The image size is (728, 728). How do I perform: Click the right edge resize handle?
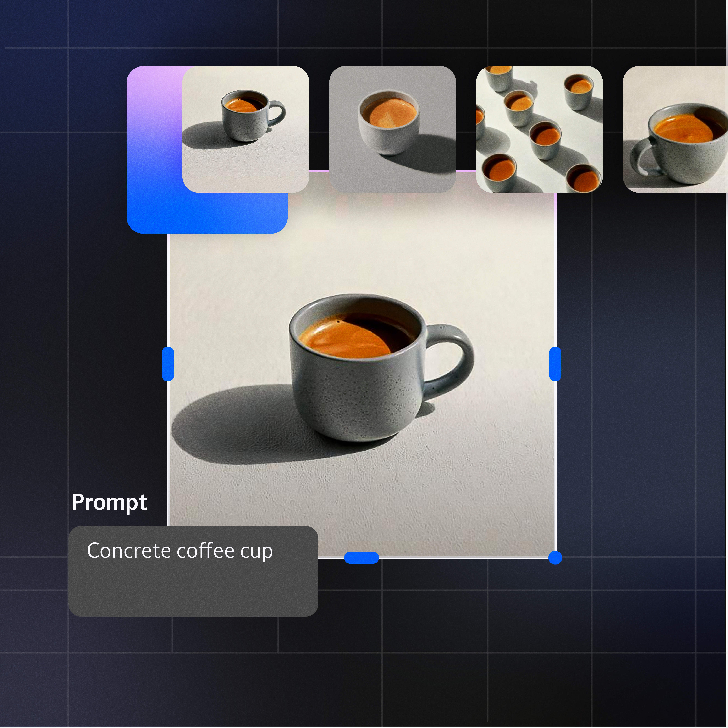(x=555, y=364)
